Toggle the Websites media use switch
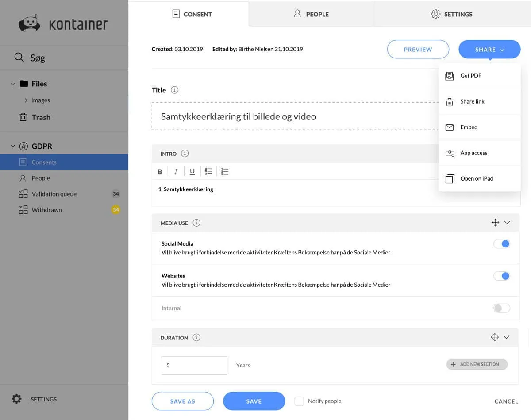 point(501,276)
